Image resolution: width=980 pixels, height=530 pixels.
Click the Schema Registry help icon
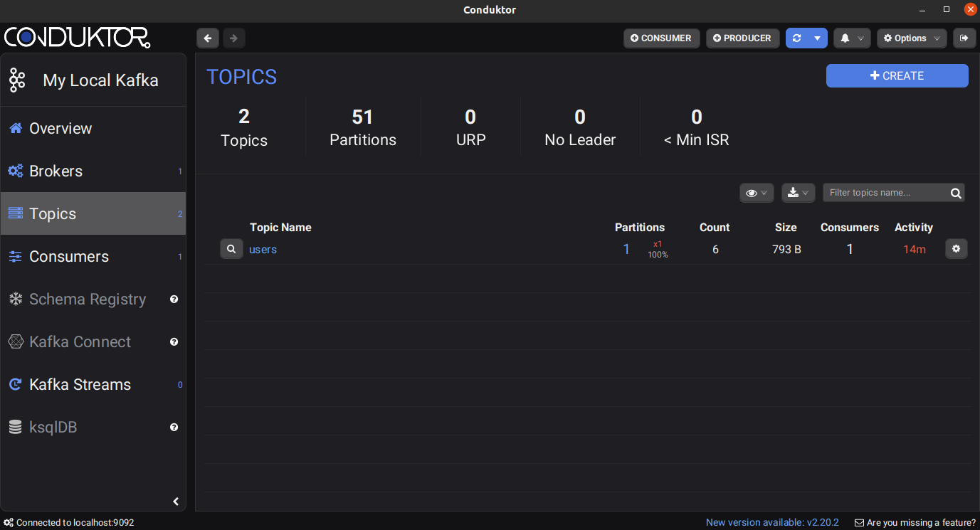pos(174,300)
